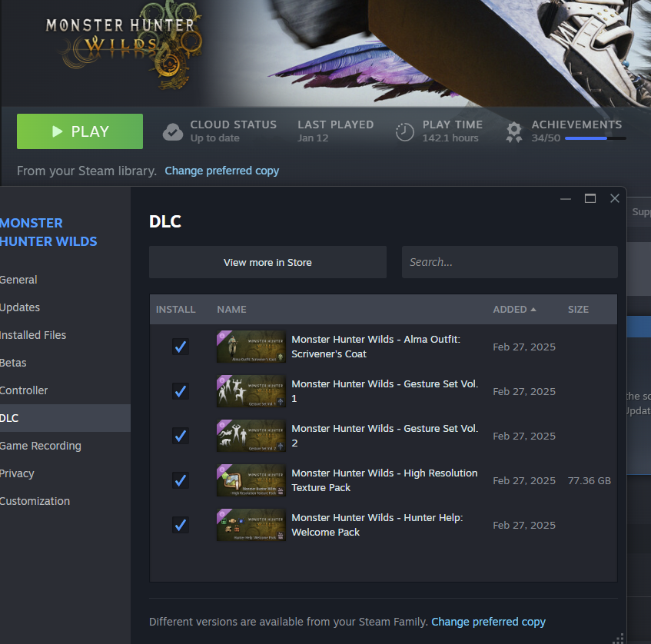Click the Last Played Jan 12 text
651x644 pixels.
tap(313, 138)
